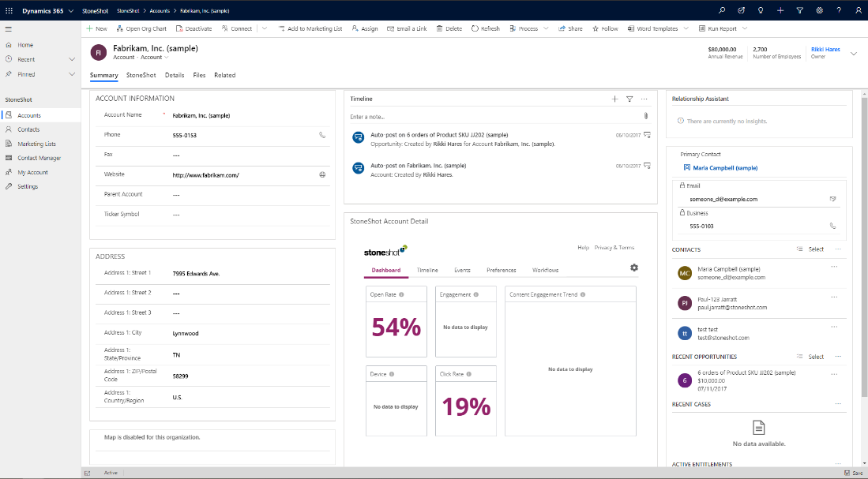The width and height of the screenshot is (868, 479).
Task: Click the call icon beside 555-0103
Action: point(832,226)
